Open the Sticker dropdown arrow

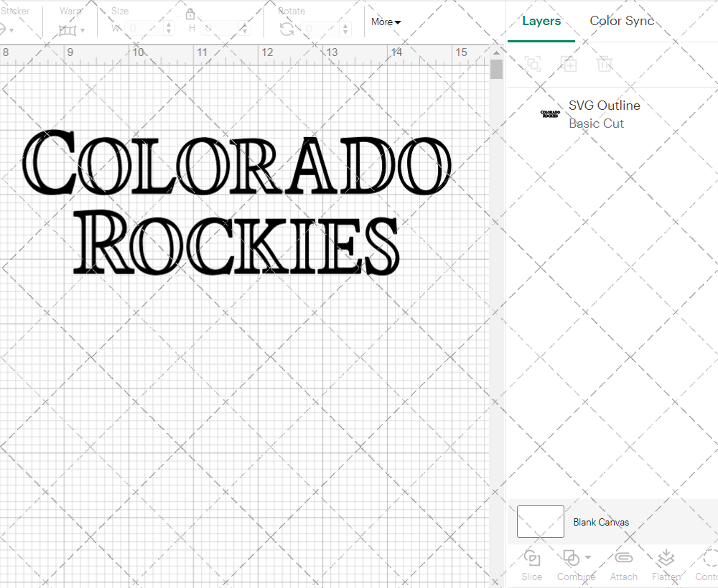point(11,31)
